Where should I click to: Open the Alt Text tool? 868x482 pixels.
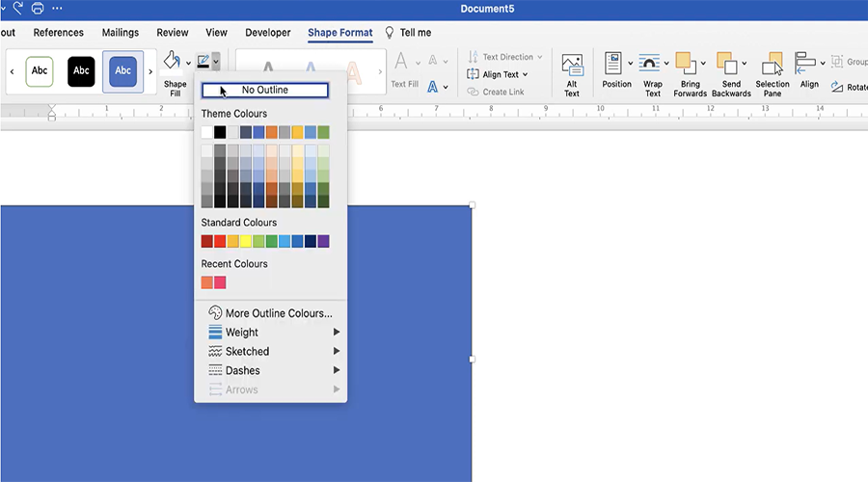click(572, 73)
